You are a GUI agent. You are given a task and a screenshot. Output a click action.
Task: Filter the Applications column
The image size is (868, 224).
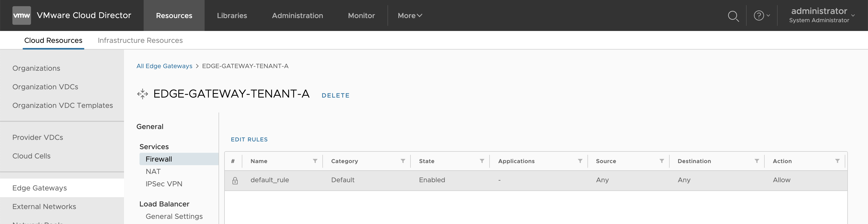click(580, 161)
